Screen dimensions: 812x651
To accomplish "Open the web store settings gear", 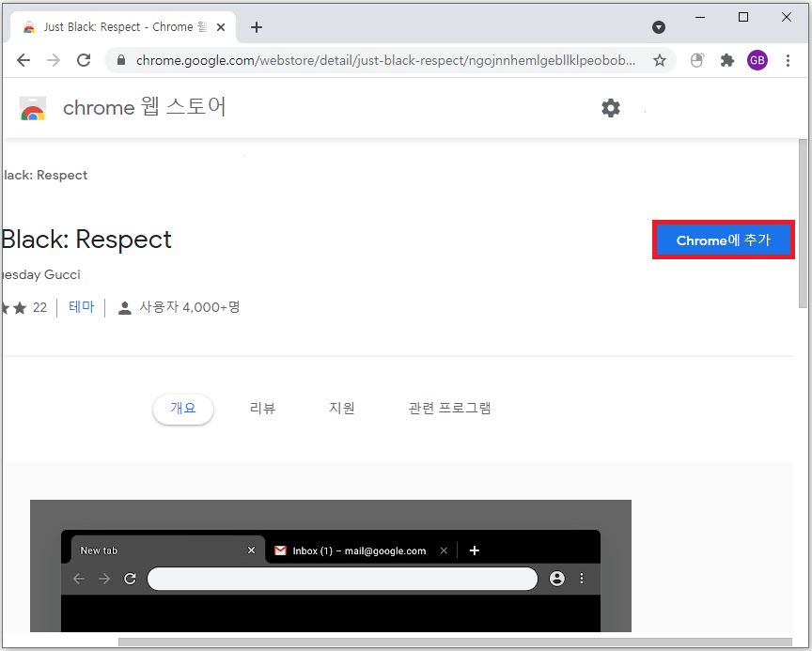I will tap(611, 108).
